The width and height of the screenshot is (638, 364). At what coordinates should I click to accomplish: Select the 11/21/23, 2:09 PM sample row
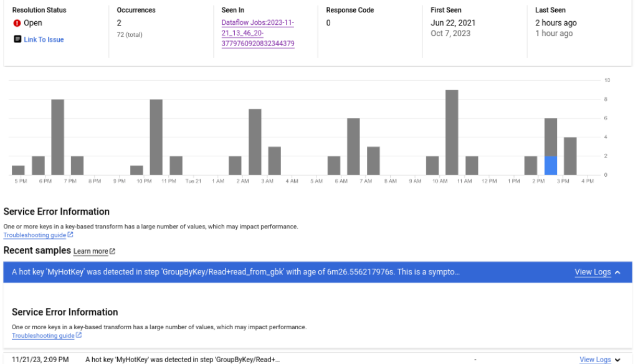pos(187,360)
